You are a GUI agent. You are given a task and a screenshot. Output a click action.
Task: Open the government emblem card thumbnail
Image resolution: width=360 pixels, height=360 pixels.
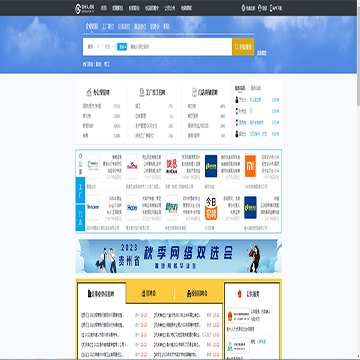click(238, 316)
